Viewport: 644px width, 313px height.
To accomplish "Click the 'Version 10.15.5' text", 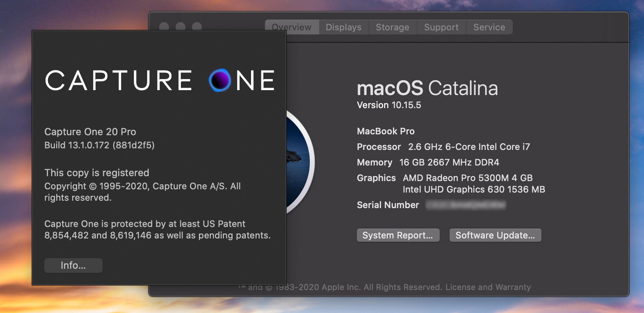I will point(389,105).
